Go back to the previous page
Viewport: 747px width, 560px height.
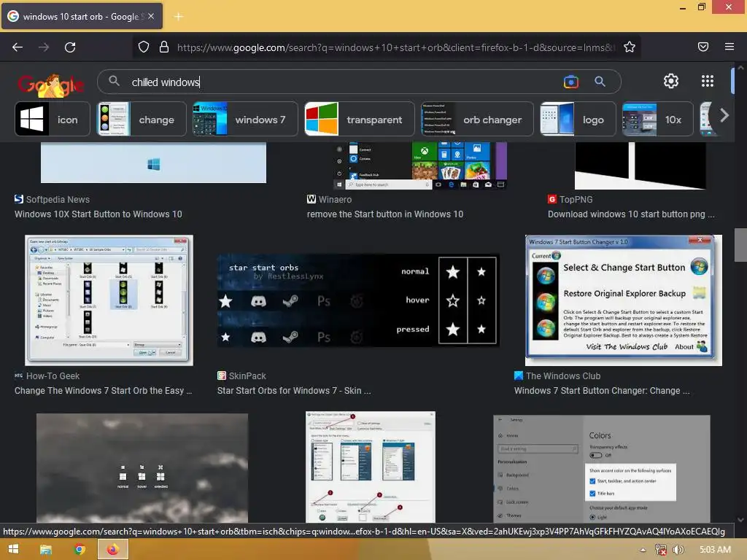(x=18, y=47)
